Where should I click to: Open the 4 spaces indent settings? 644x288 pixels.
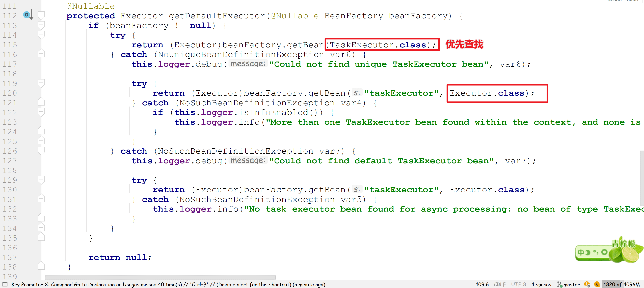[541, 284]
